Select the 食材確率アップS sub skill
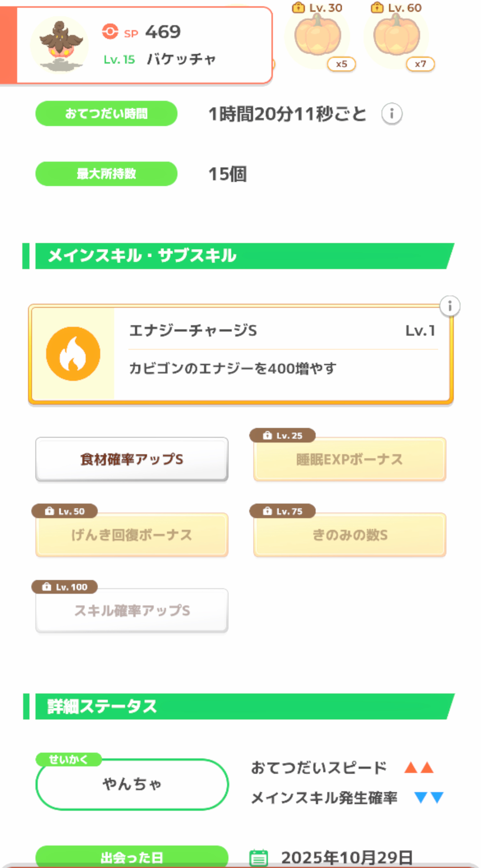This screenshot has width=481, height=868. pyautogui.click(x=132, y=459)
